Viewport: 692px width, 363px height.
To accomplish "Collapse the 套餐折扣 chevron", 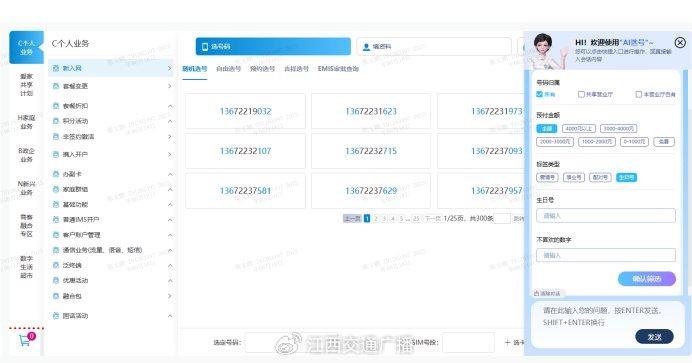I will tap(170, 106).
